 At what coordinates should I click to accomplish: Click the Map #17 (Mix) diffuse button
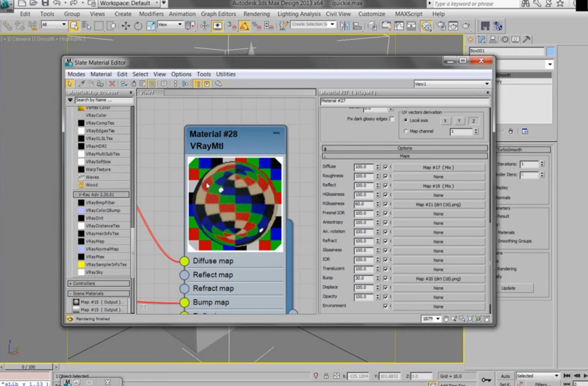438,167
